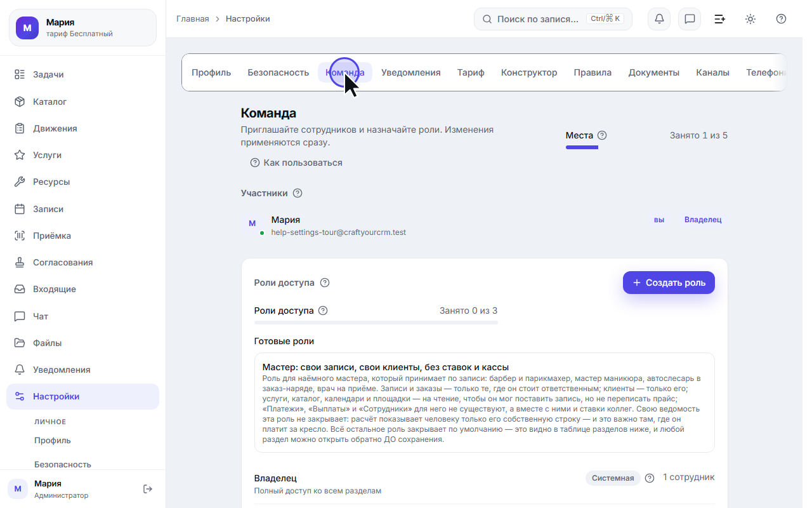Image resolution: width=812 pixels, height=508 pixels.
Task: Open the Как пользоваться help link
Action: pyautogui.click(x=296, y=163)
